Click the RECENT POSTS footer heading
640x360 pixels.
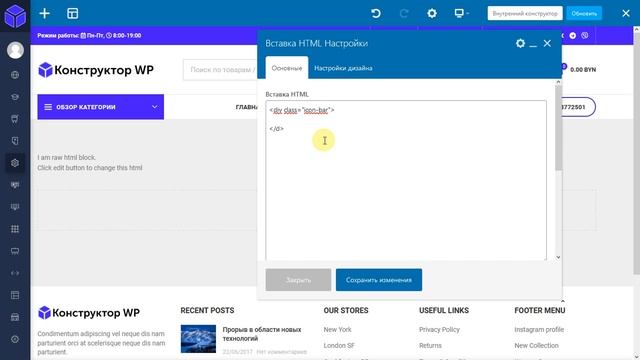pos(207,311)
